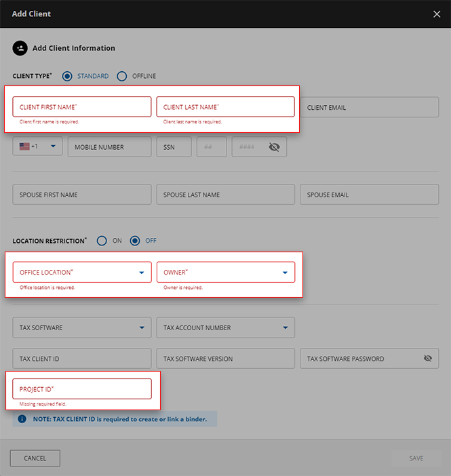Viewport: 451px width, 476px height.
Task: Open the Tax Account Number dropdown
Action: pyautogui.click(x=285, y=328)
